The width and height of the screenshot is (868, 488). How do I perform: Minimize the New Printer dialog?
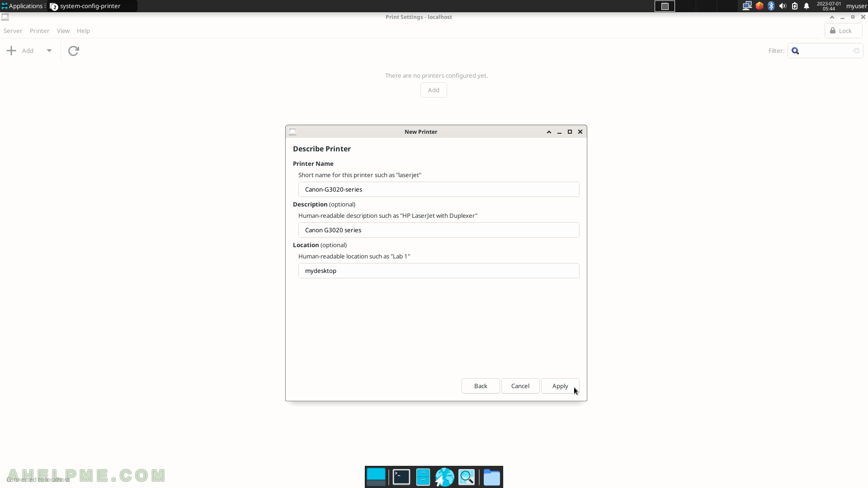(559, 132)
